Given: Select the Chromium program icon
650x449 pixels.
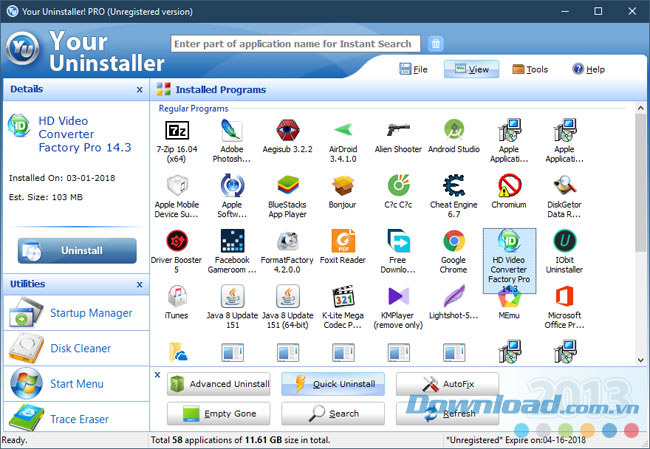Looking at the screenshot, I should (x=509, y=186).
